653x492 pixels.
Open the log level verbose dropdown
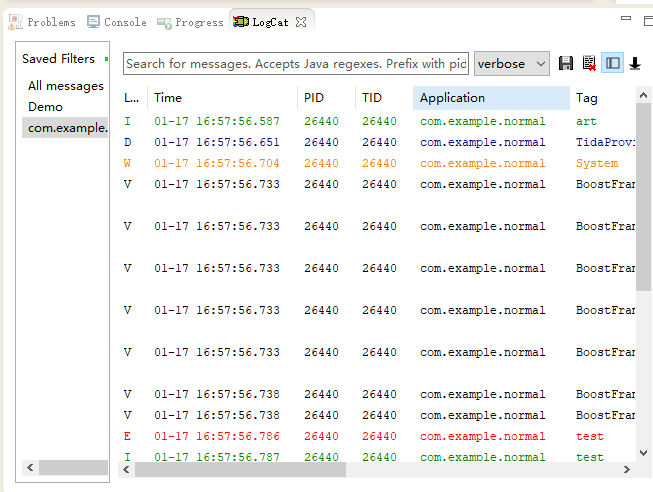[512, 64]
